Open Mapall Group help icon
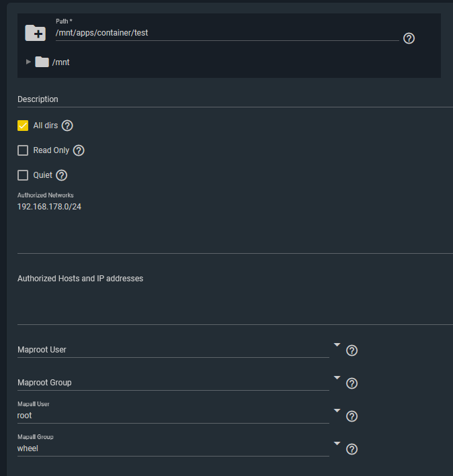The height and width of the screenshot is (476, 453). [352, 449]
